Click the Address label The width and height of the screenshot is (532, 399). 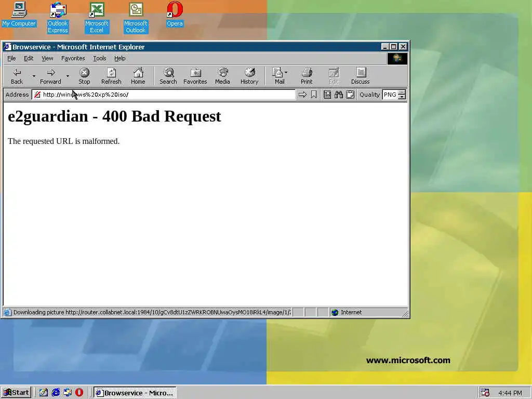point(17,95)
